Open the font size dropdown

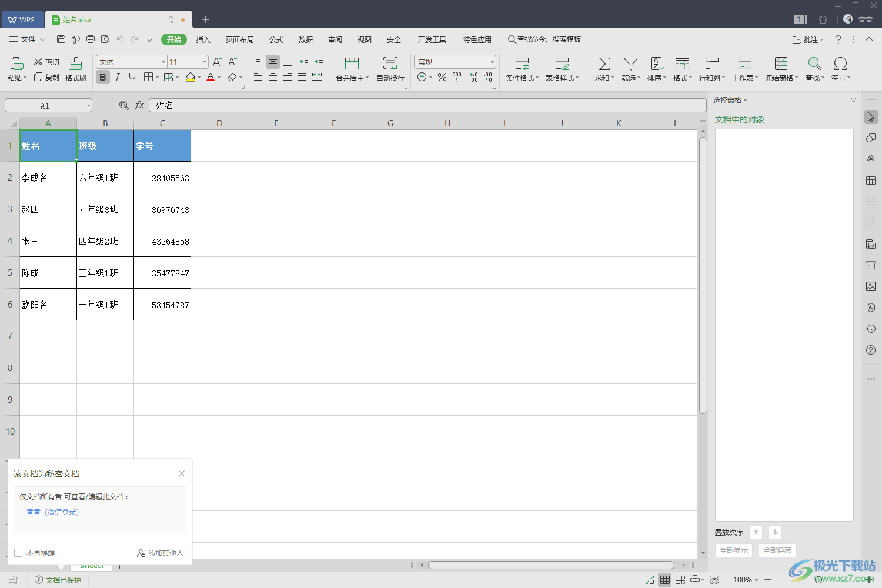[x=205, y=62]
